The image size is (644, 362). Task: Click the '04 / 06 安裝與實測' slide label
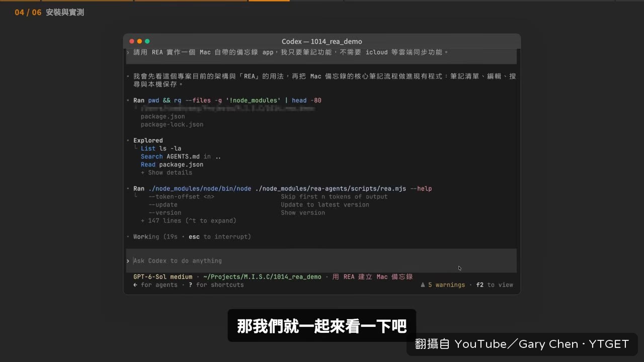coord(49,12)
